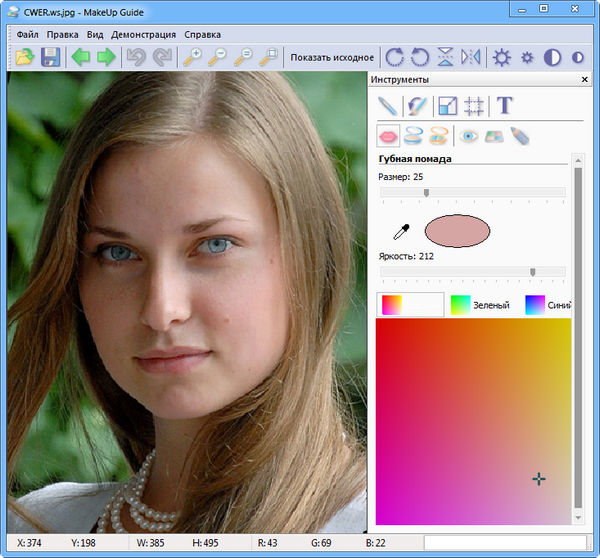Click the pink lipstick color oval swatch
Viewport: 600px width, 558px height.
pos(457,231)
